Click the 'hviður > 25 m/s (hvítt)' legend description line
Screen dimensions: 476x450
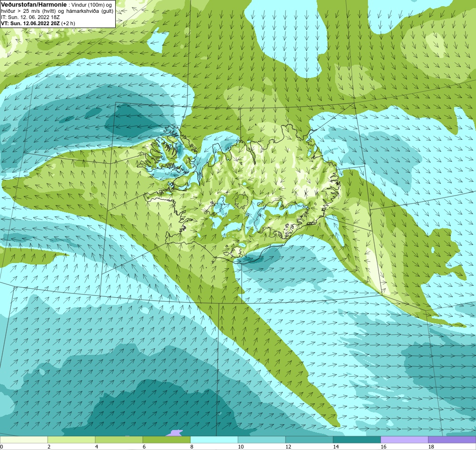57,11
